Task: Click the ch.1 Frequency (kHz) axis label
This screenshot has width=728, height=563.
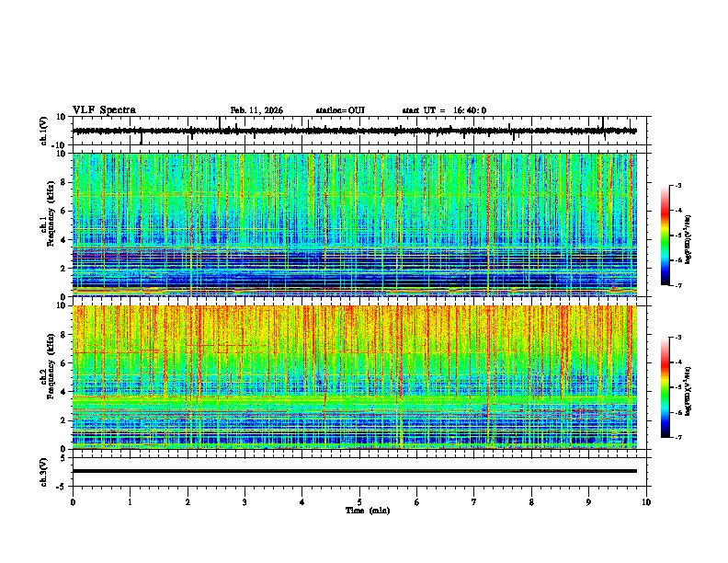Action: pyautogui.click(x=51, y=213)
